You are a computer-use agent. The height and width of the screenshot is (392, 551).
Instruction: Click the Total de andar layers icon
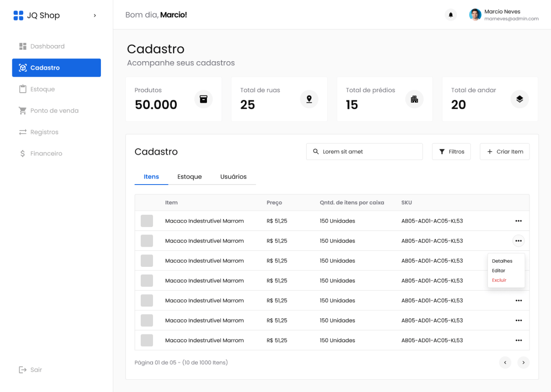click(519, 99)
